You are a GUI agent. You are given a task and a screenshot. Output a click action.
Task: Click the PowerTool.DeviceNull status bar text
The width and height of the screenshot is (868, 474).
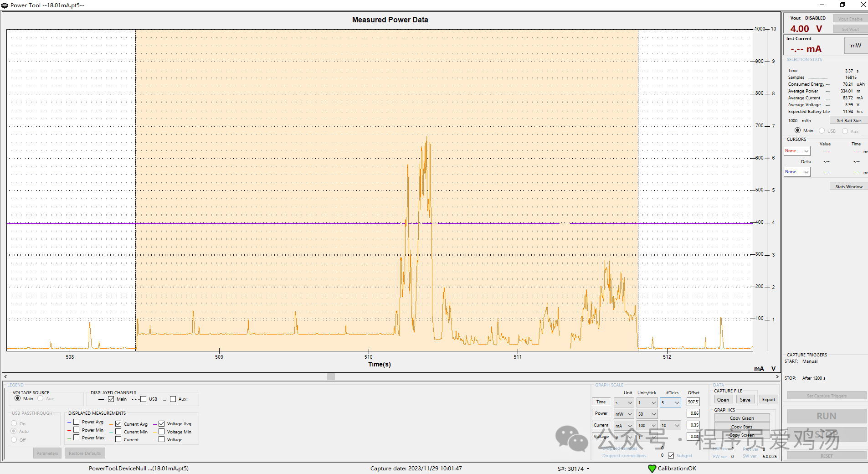point(139,469)
